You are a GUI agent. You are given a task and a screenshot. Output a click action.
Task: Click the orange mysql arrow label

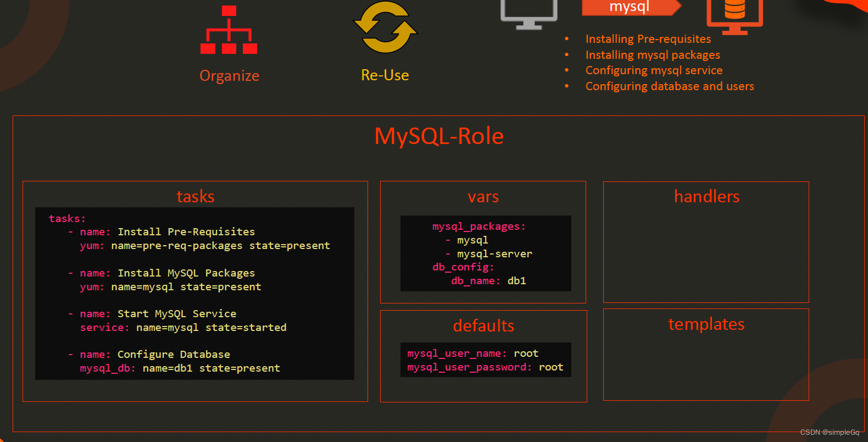(632, 7)
